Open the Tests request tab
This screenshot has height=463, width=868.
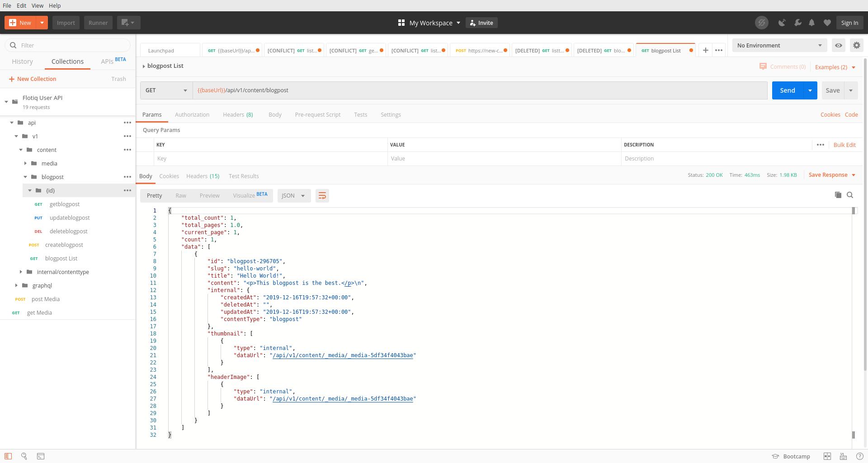point(360,115)
